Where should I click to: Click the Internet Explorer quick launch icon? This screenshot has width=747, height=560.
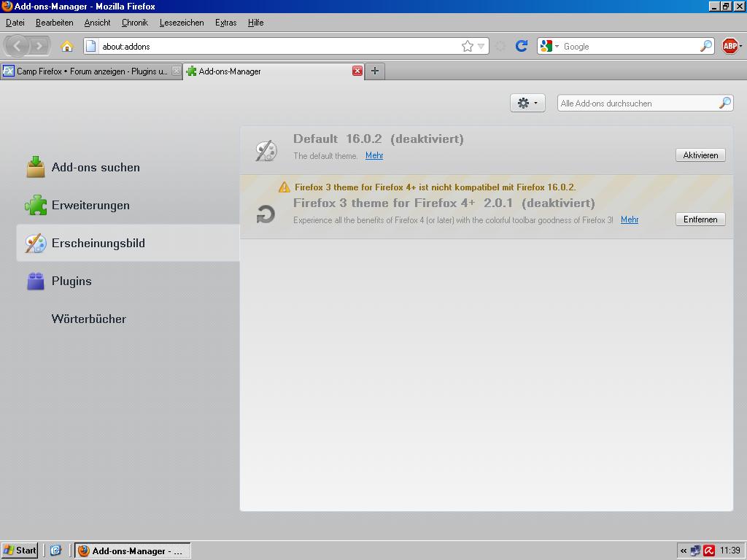(56, 551)
